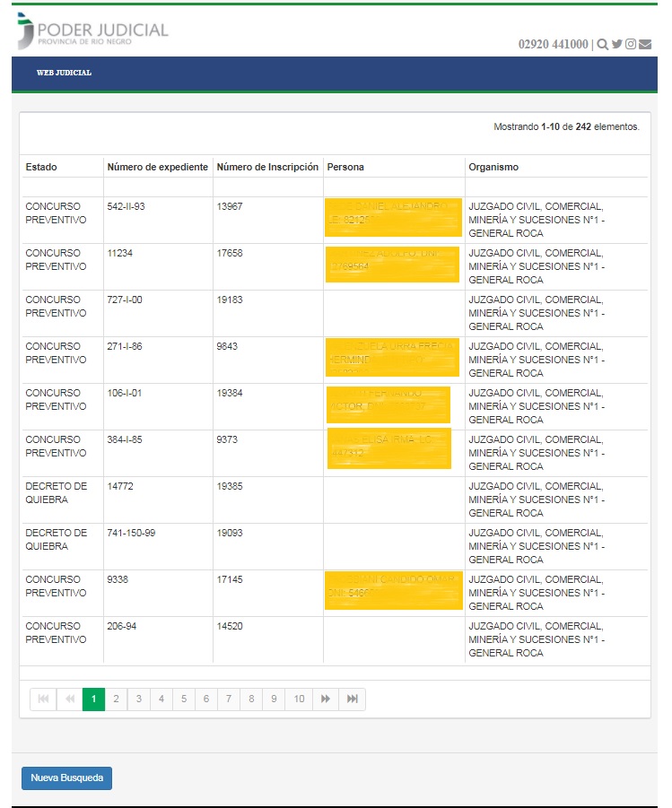Click inscripción number 17145
Image resolution: width=672 pixels, height=808 pixels.
[230, 579]
